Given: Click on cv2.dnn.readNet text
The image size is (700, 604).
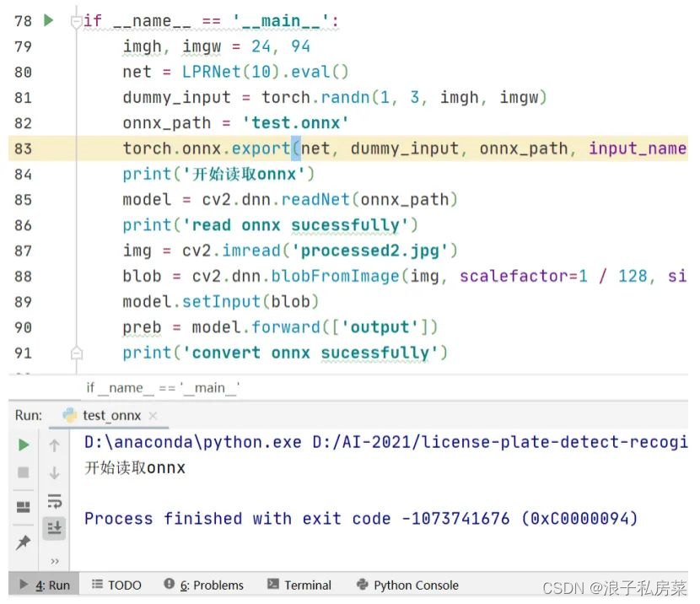Looking at the screenshot, I should (276, 200).
